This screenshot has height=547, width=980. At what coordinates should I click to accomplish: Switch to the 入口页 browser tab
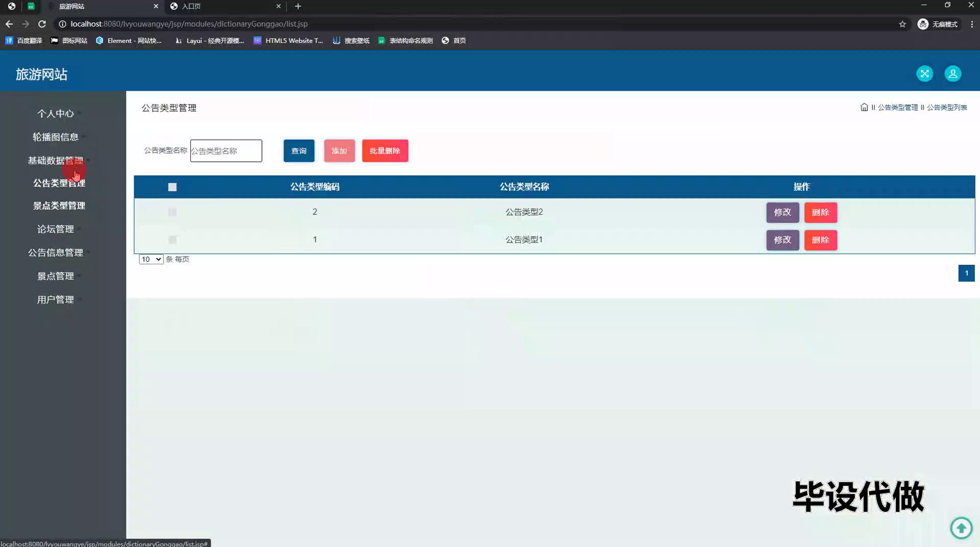(x=225, y=6)
